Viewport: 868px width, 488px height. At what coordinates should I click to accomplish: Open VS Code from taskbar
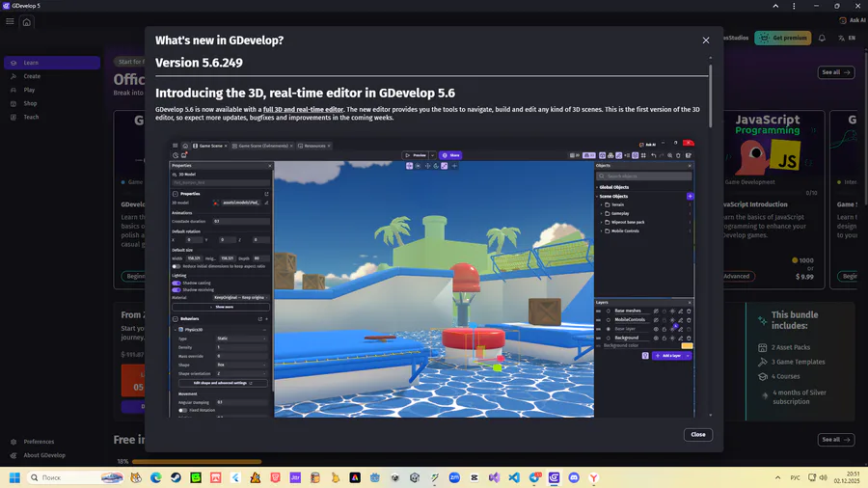pos(514,477)
